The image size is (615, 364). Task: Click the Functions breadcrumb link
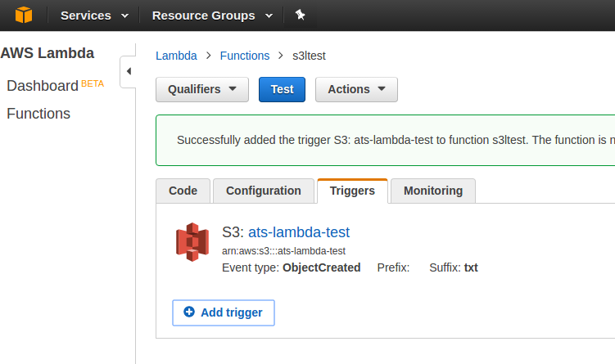click(x=244, y=56)
